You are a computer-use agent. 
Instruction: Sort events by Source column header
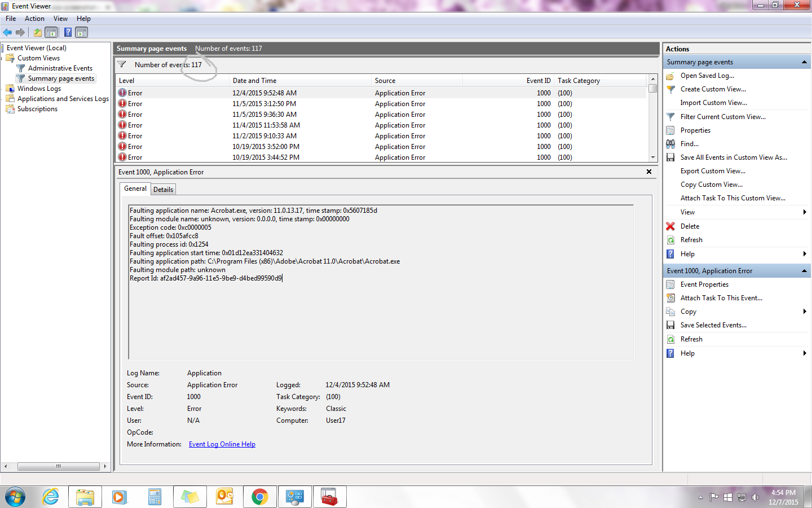coord(417,81)
